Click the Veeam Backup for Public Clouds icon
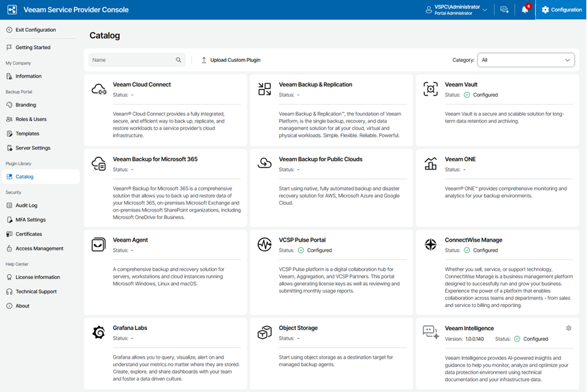Image resolution: width=587 pixels, height=392 pixels. [265, 163]
